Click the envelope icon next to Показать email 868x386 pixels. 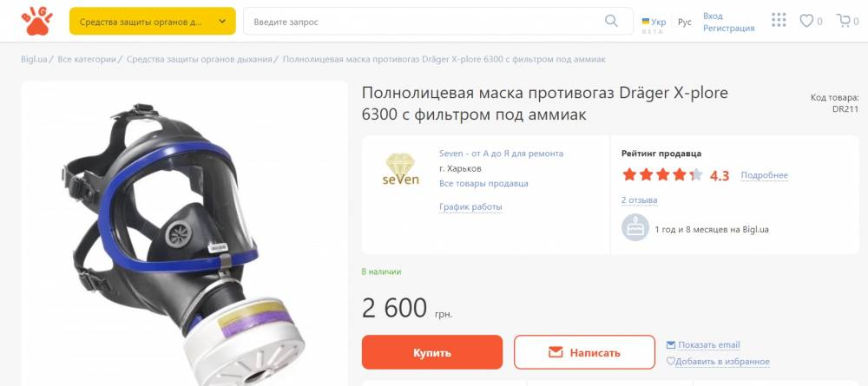(x=671, y=345)
